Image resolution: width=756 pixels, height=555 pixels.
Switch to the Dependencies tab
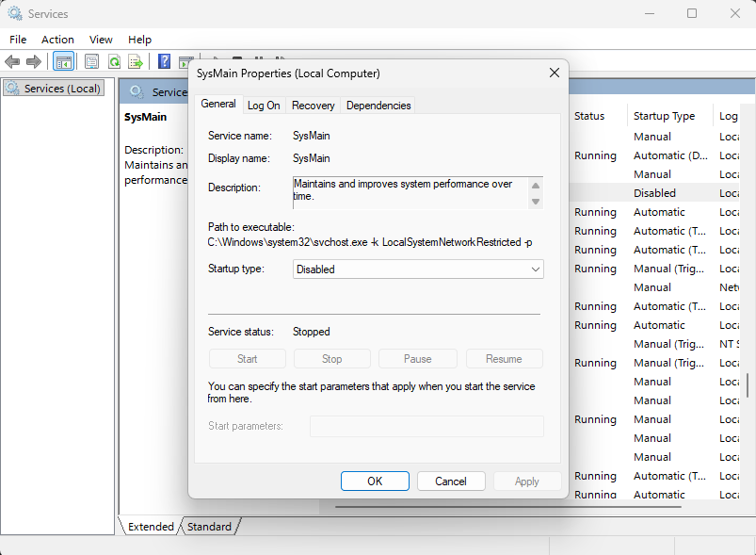click(x=378, y=106)
